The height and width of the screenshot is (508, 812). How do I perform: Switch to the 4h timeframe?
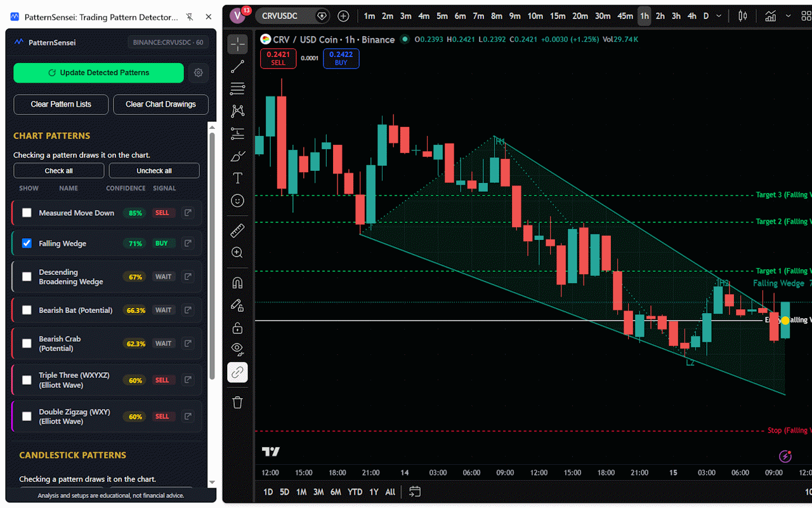point(691,16)
